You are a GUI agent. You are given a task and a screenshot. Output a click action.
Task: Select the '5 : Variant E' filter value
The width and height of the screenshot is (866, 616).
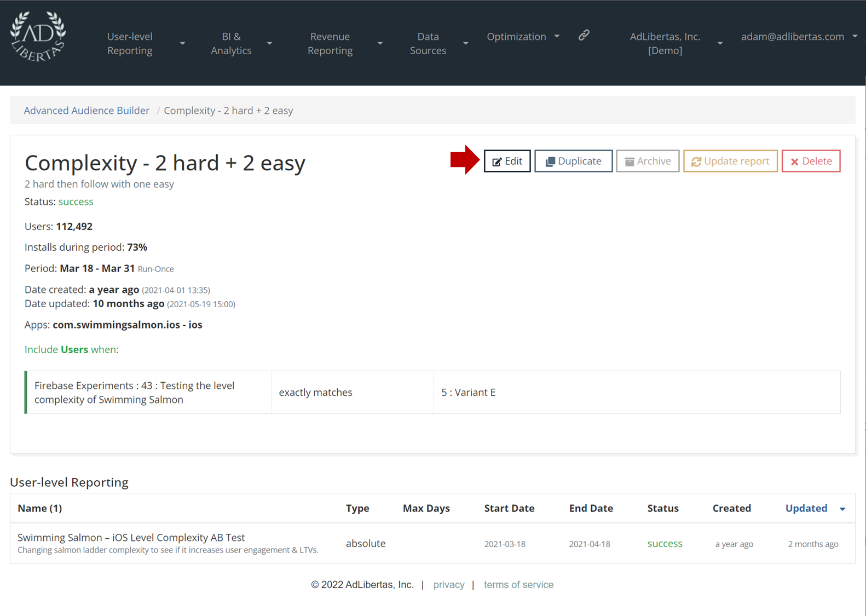pyautogui.click(x=469, y=392)
